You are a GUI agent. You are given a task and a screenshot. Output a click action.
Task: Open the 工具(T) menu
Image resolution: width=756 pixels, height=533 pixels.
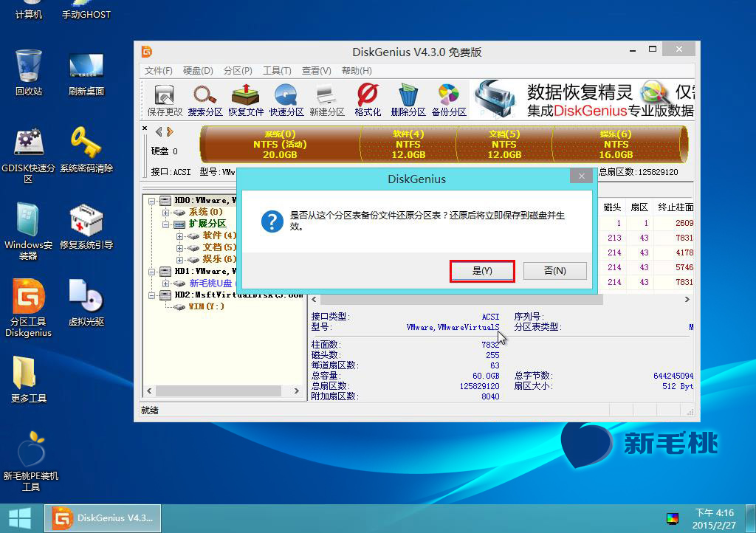pos(277,71)
